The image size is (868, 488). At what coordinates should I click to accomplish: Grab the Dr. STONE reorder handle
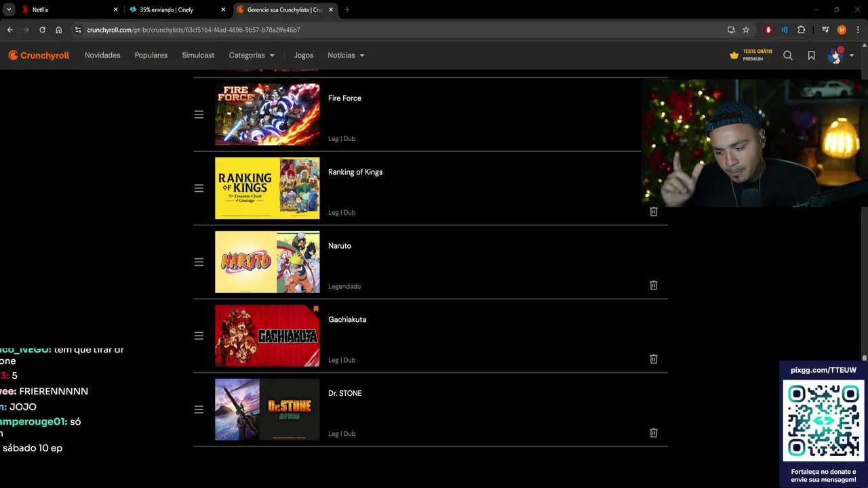pos(199,410)
